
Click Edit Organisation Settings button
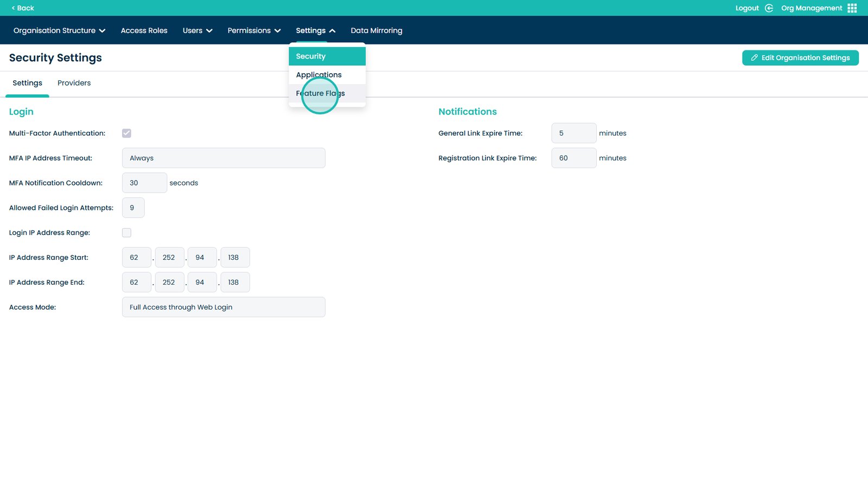coord(800,58)
